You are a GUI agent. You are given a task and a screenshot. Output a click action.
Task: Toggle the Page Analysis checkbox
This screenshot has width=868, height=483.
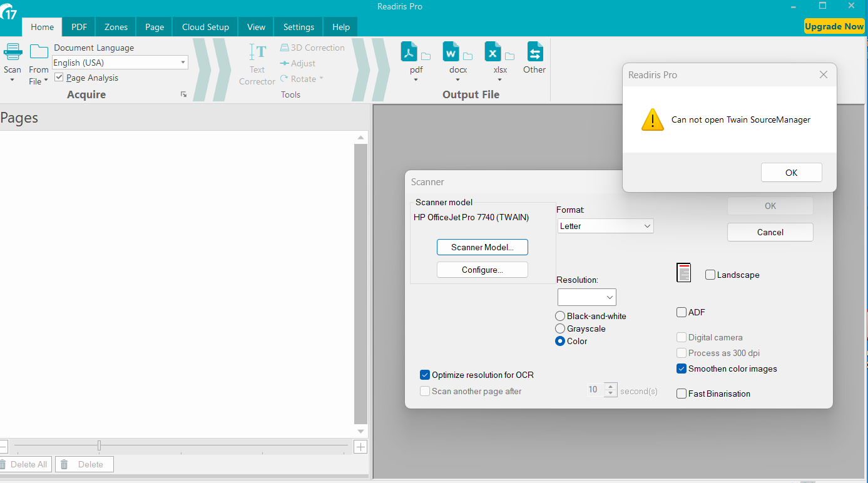tap(59, 78)
